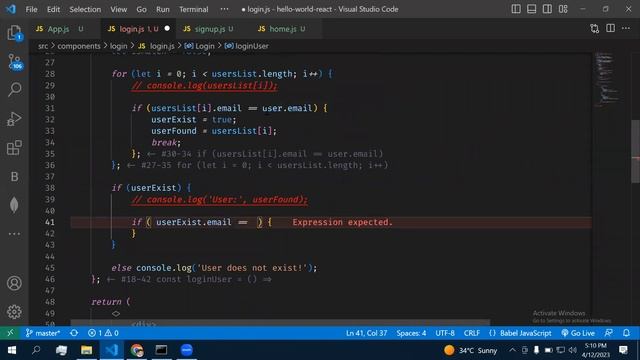
Task: Open the remote window indicator in status bar
Action: 10,333
